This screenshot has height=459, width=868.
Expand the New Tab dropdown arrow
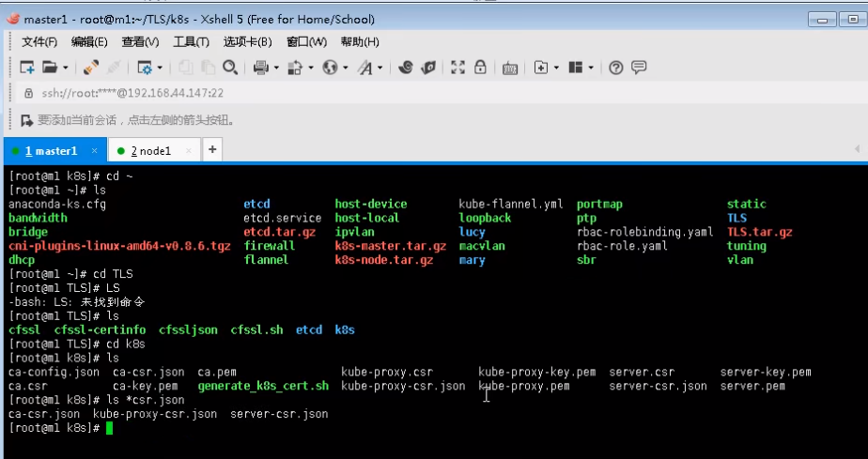click(x=556, y=68)
